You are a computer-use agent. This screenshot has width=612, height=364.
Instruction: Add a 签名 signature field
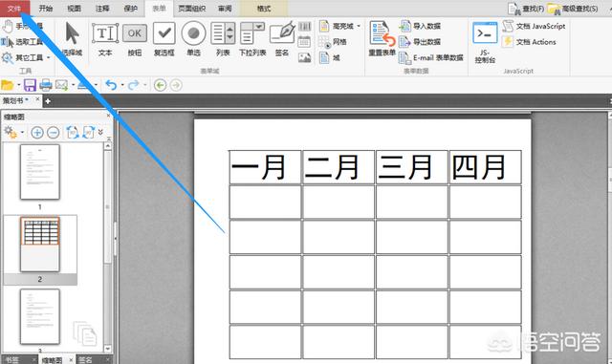[x=282, y=38]
